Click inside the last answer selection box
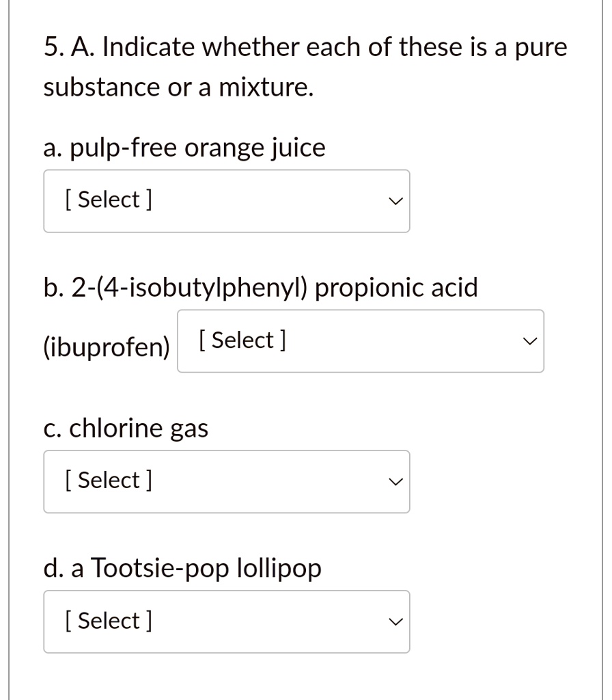This screenshot has height=700, width=612. point(227,621)
